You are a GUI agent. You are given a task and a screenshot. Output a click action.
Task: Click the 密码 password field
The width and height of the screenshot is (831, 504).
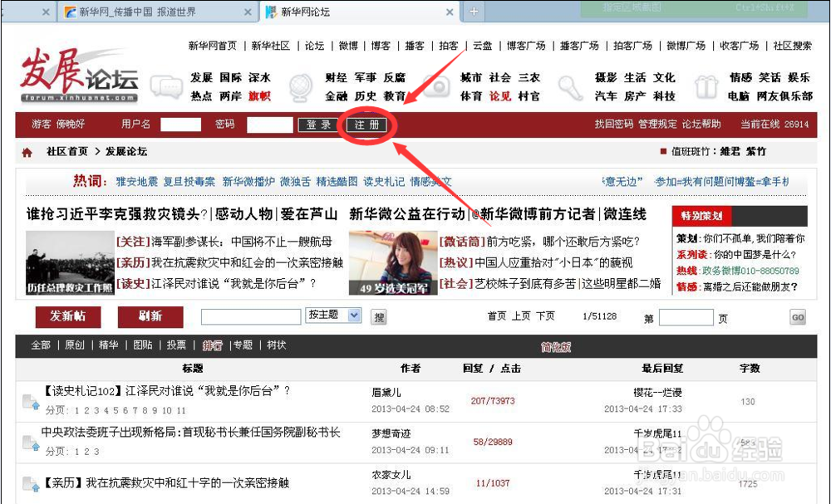coord(270,125)
